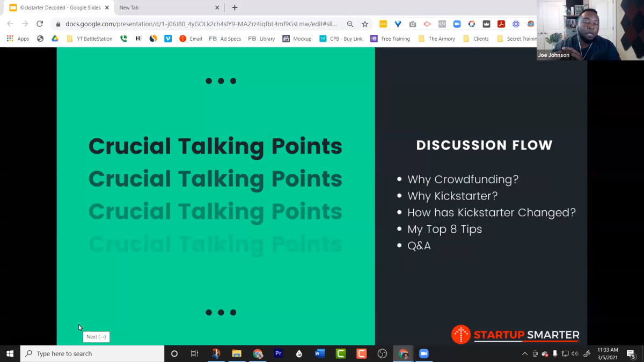Click the red Adobe Acrobat extension icon
The height and width of the screenshot is (362, 644).
click(501, 24)
